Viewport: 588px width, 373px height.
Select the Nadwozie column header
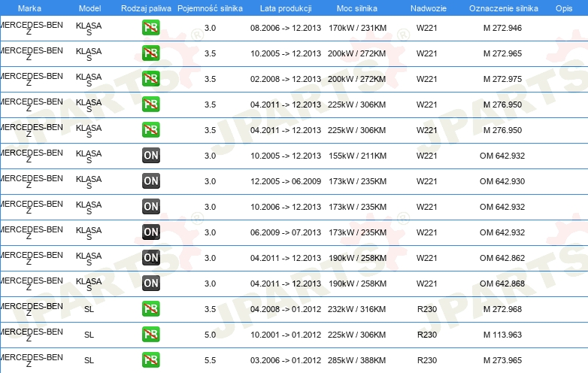[429, 8]
